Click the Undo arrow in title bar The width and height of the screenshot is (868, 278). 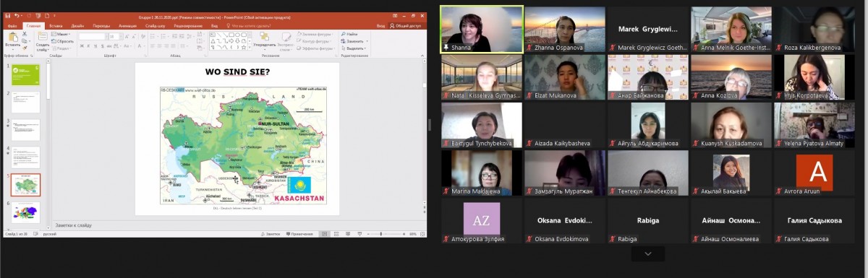(x=17, y=15)
